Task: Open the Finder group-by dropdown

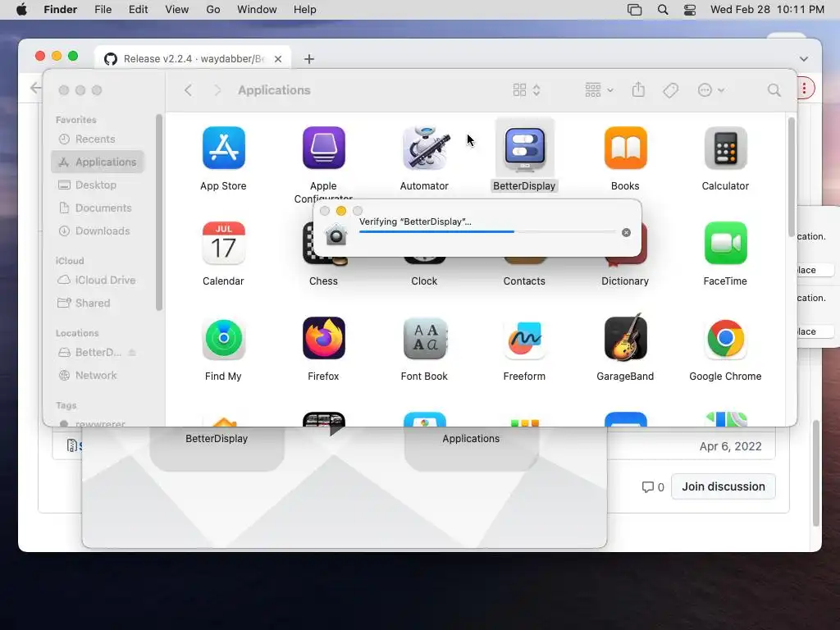Action: 599,90
